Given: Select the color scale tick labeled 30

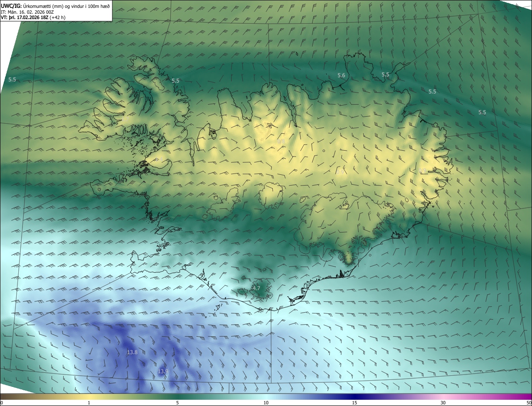Looking at the screenshot, I should point(443,403).
